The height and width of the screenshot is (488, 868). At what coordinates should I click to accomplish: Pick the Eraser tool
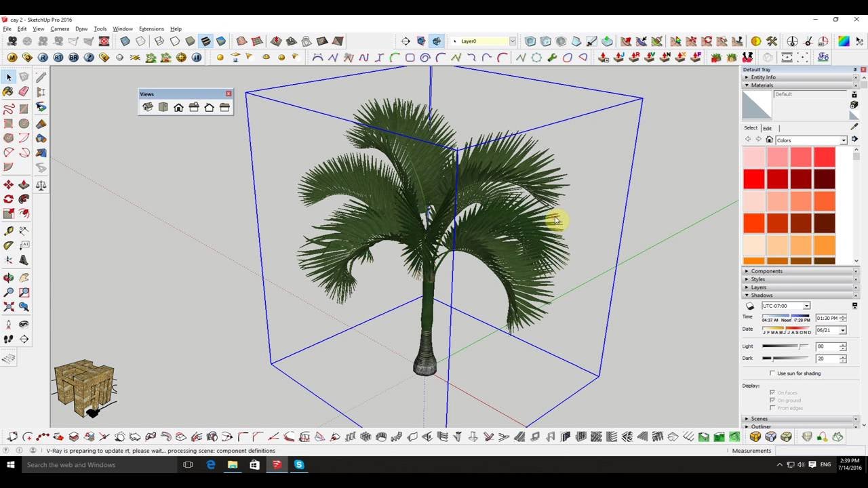pos(24,91)
